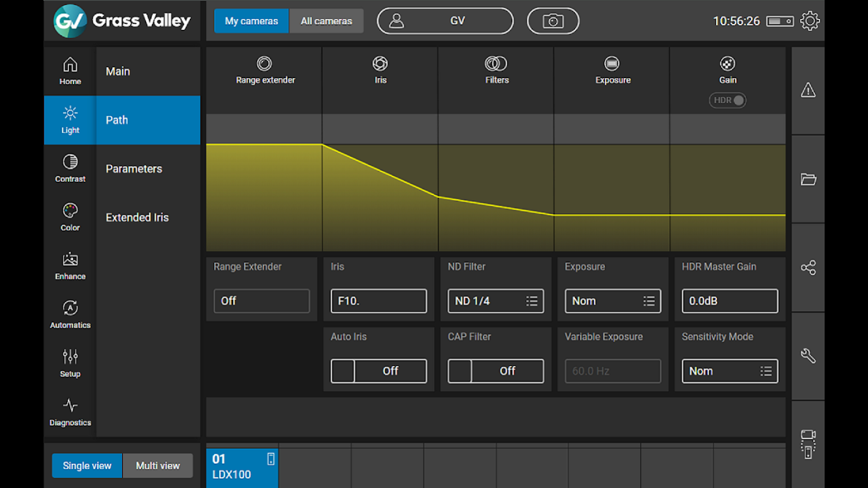The image size is (868, 488).
Task: Open the Automatics section
Action: pos(70,315)
